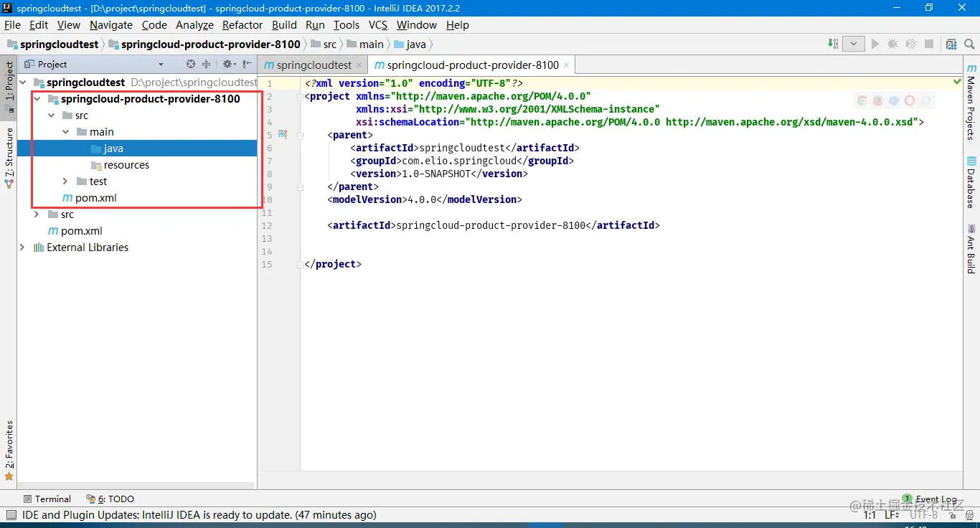The height and width of the screenshot is (528, 980).
Task: Open the VCS menu
Action: click(378, 24)
